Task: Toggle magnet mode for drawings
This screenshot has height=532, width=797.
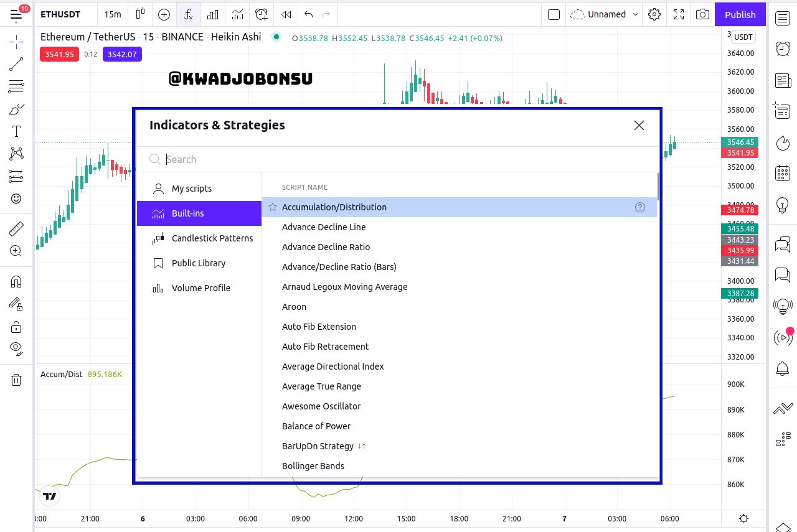Action: point(16,281)
